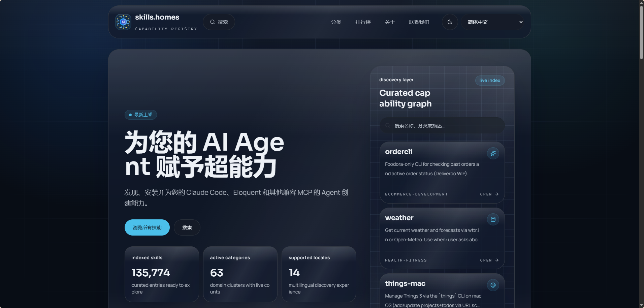Click the weather description text
The image size is (644, 308).
pyautogui.click(x=432, y=235)
